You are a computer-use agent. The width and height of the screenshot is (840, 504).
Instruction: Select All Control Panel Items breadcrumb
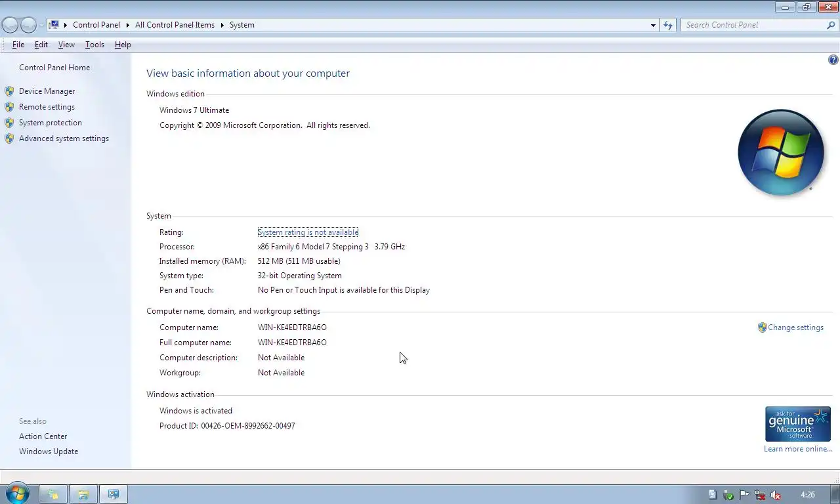(175, 25)
